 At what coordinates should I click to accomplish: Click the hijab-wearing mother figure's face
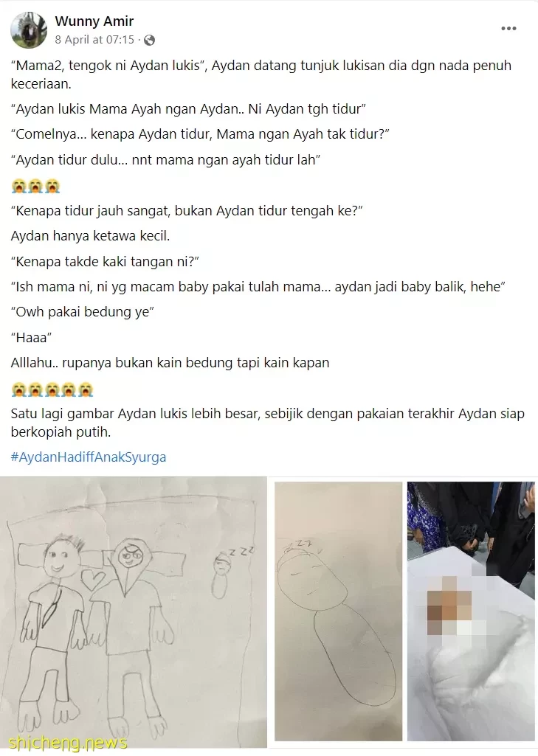click(x=129, y=558)
